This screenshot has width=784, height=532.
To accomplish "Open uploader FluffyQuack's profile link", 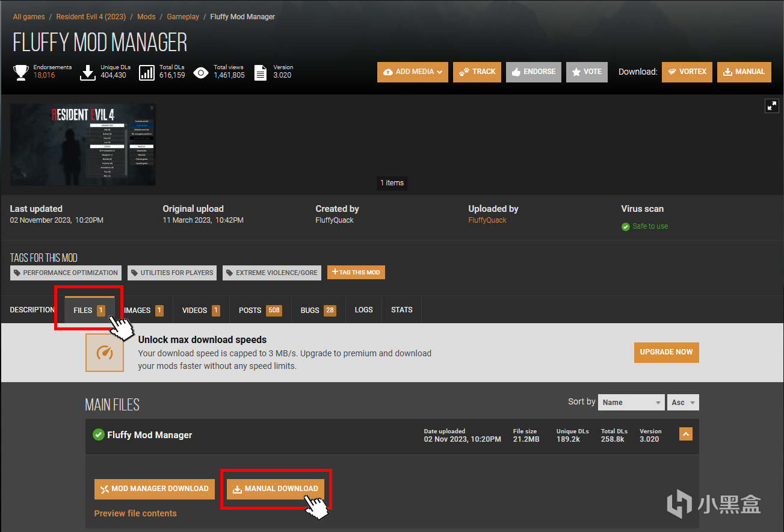I will (487, 220).
